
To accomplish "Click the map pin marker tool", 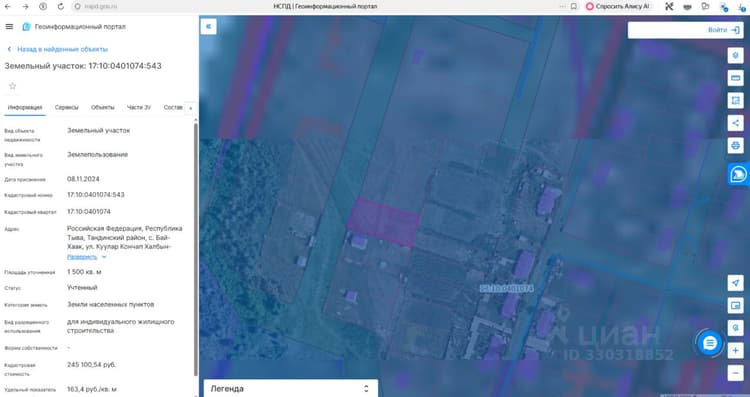I will (x=736, y=328).
